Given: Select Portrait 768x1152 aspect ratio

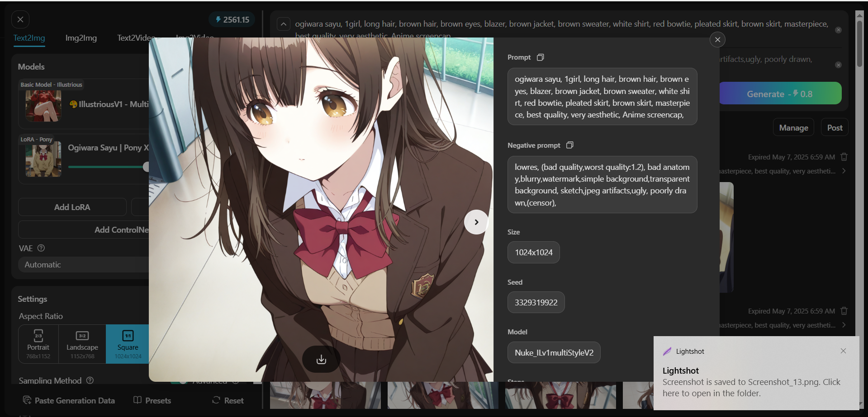Looking at the screenshot, I should 38,344.
